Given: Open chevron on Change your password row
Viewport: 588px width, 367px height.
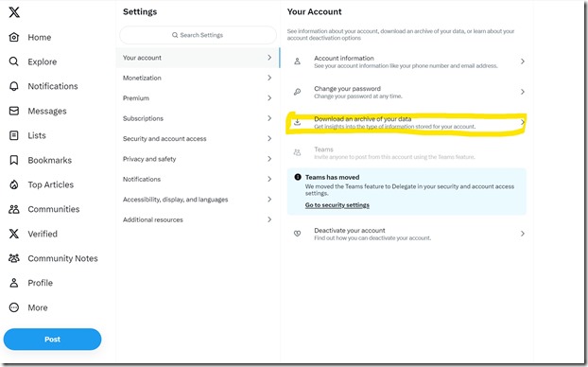Looking at the screenshot, I should (523, 92).
